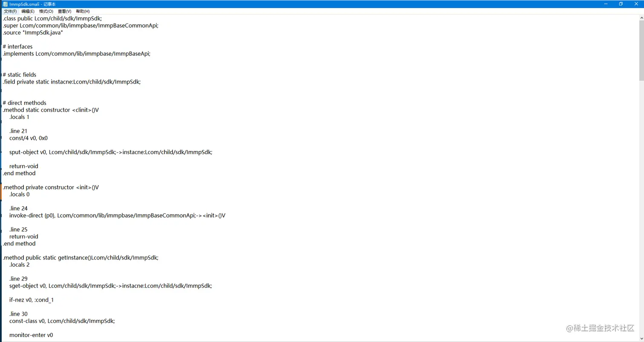Image resolution: width=644 pixels, height=342 pixels.
Task: Click the 'sget-object v0' instruction line
Action: (x=111, y=286)
